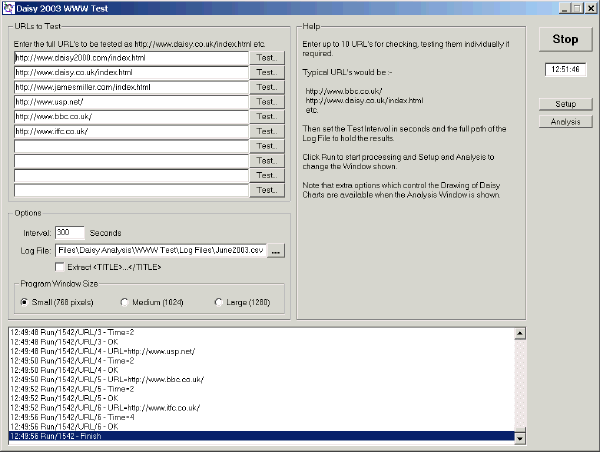Open the Analysis window
The width and height of the screenshot is (600, 452).
565,122
